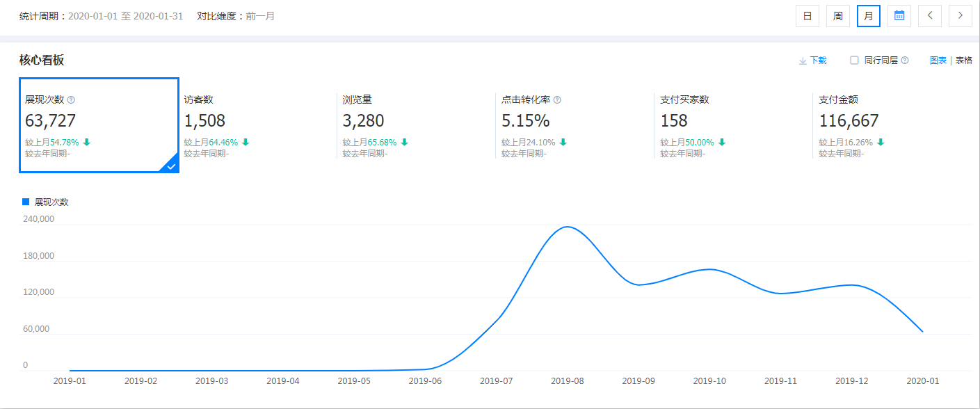Deselect the 展现次数 metric card
The image size is (980, 409).
coord(99,125)
